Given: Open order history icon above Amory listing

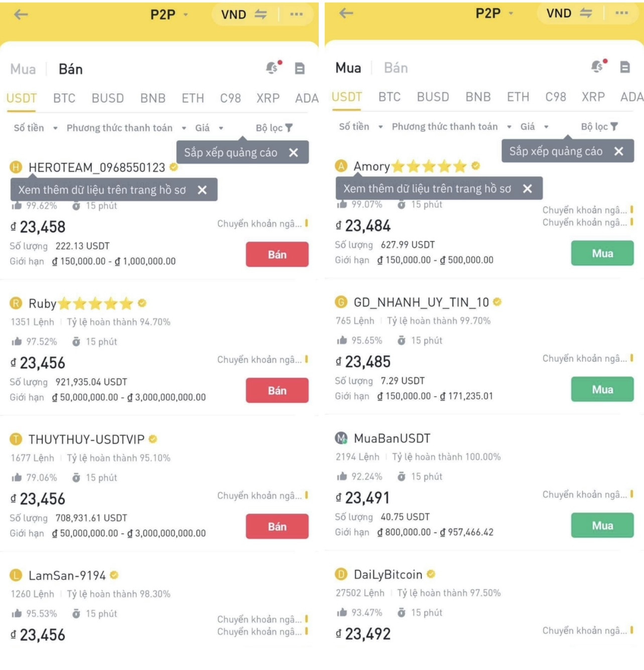Looking at the screenshot, I should pos(625,67).
